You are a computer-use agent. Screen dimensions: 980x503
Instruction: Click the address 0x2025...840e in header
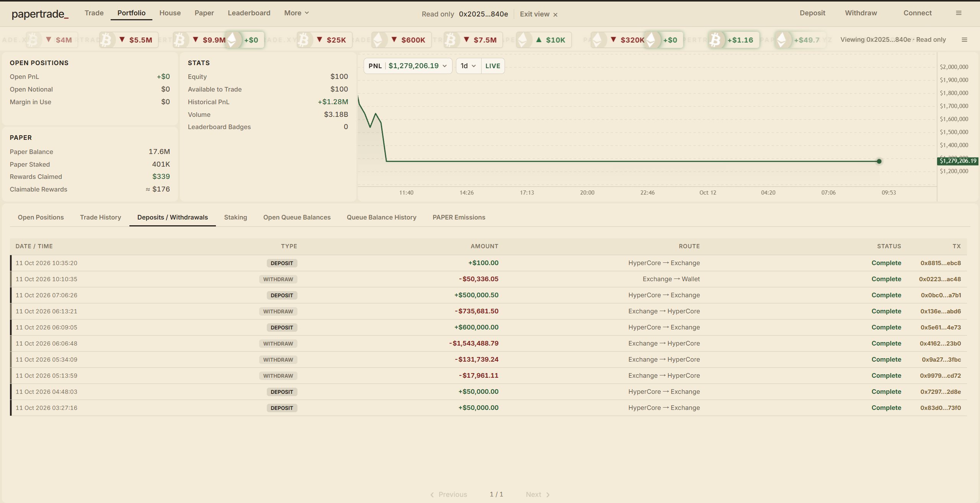point(483,14)
